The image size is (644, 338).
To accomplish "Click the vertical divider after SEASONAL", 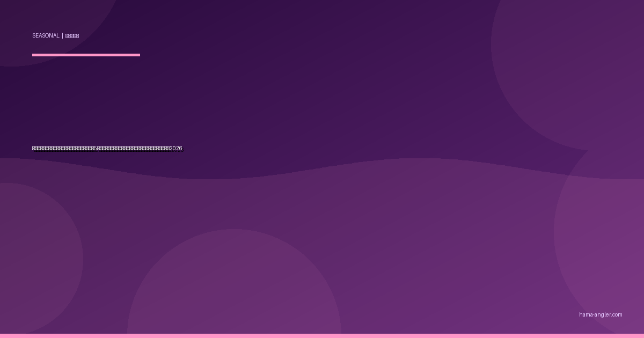I will click(x=62, y=36).
